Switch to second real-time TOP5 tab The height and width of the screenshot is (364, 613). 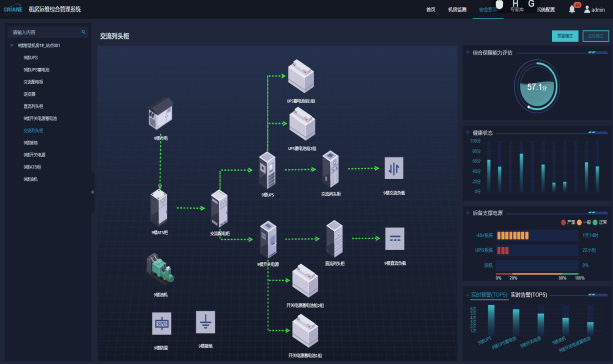click(x=529, y=294)
